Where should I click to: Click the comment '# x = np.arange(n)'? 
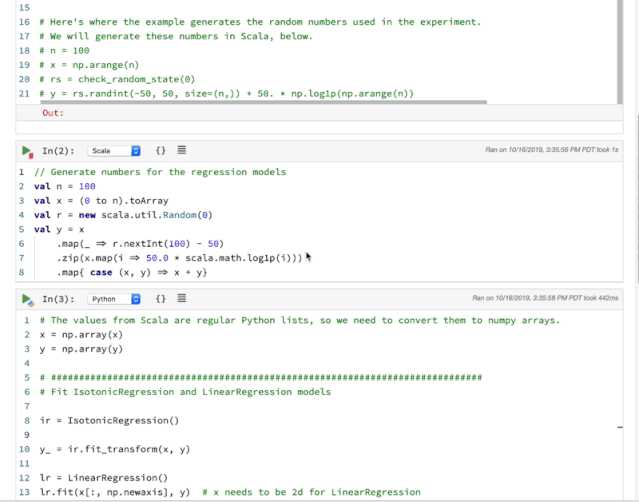point(89,65)
